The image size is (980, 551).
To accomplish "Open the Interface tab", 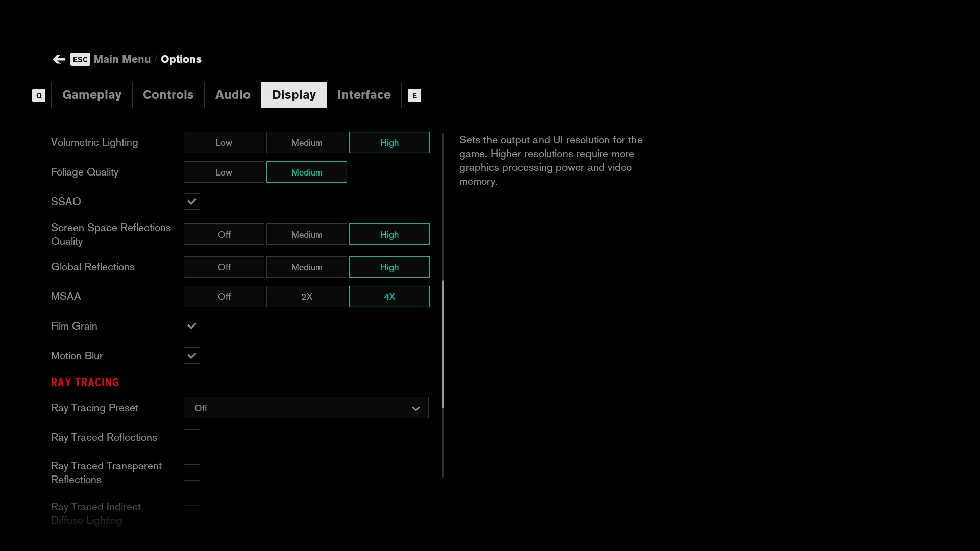I will click(364, 95).
